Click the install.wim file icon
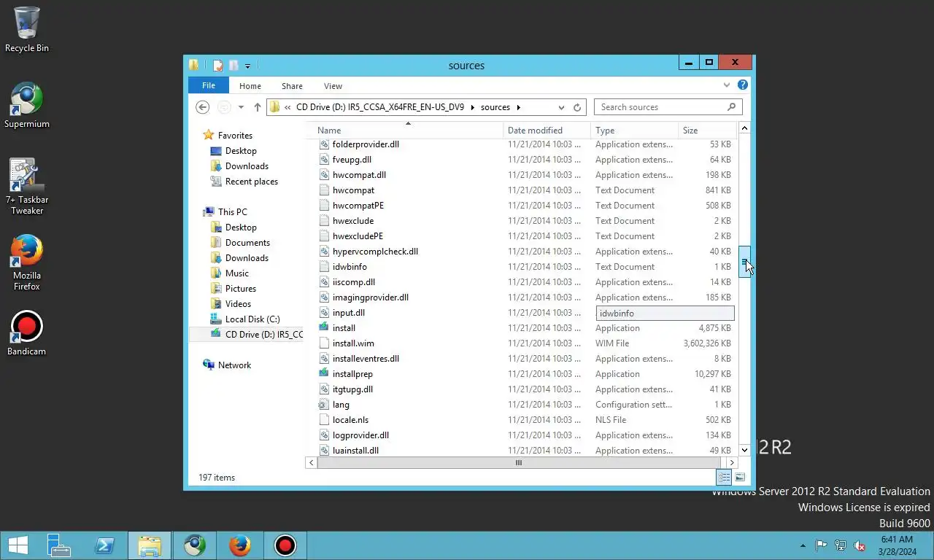The width and height of the screenshot is (934, 560). [324, 343]
